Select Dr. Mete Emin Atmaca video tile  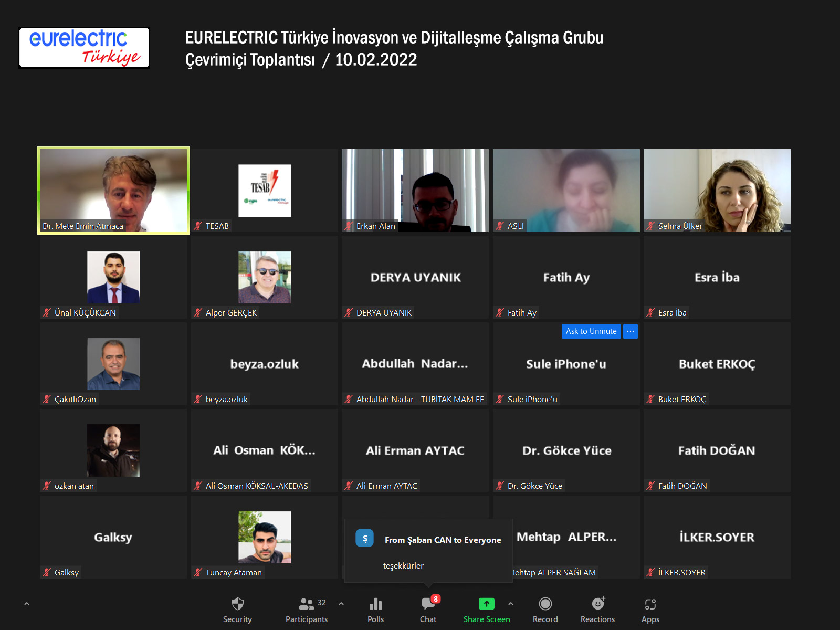(x=113, y=190)
